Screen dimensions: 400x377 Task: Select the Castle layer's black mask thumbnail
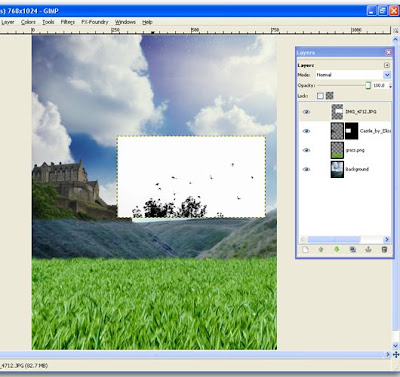point(352,131)
